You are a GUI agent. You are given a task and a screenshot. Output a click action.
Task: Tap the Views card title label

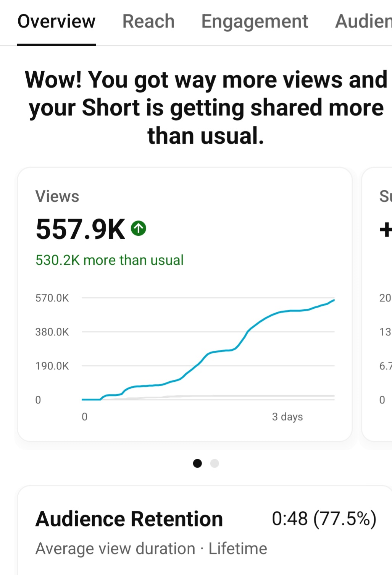[57, 196]
